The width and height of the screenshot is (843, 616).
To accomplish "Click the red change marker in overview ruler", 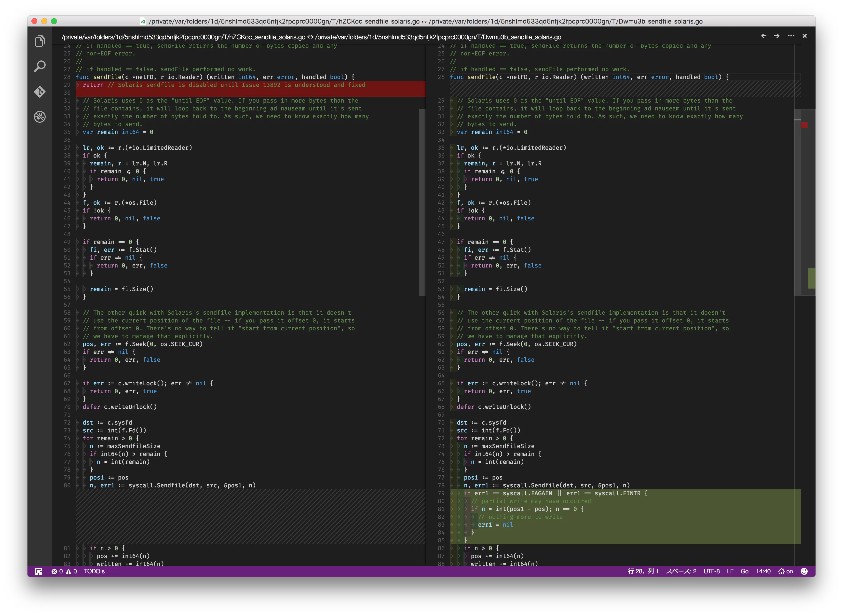I will coord(804,125).
